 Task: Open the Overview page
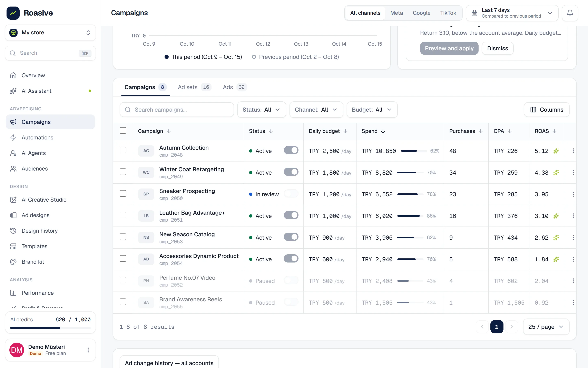(x=50, y=75)
